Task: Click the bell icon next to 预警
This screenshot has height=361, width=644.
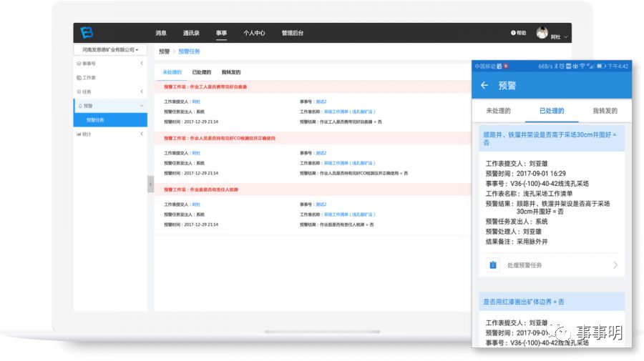Action: 79,106
